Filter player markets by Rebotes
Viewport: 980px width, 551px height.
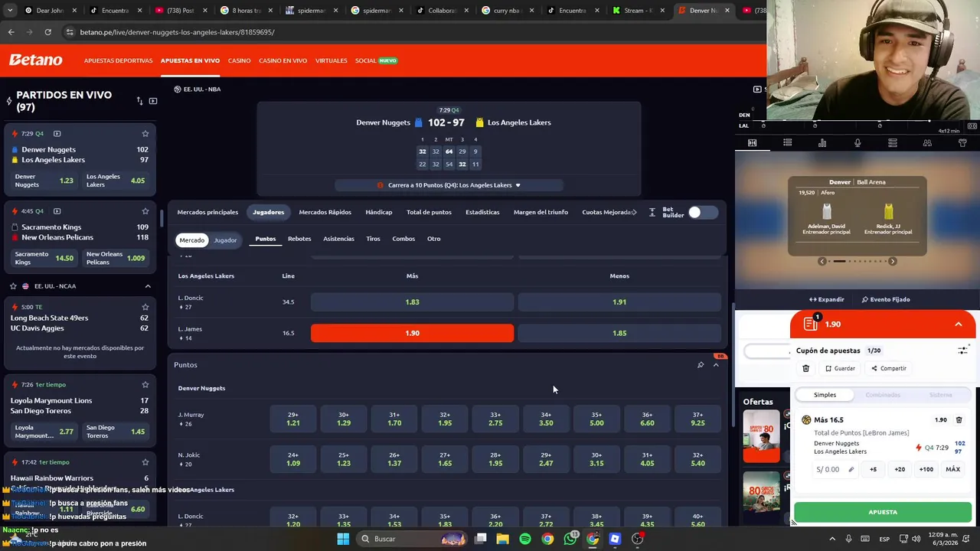pyautogui.click(x=299, y=239)
